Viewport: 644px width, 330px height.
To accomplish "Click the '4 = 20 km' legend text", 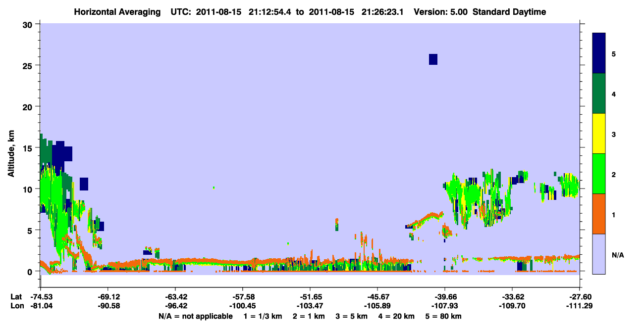I will (x=396, y=316).
